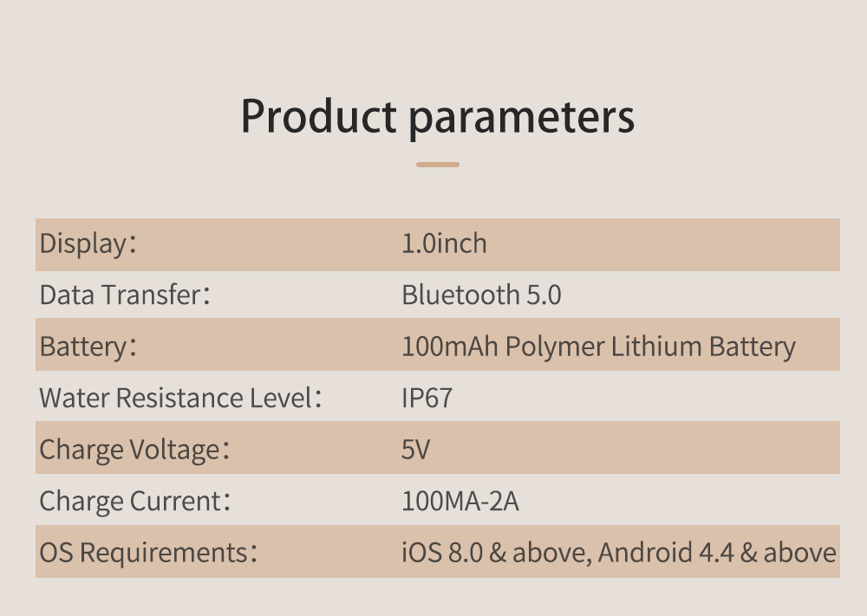Click the 100mAh Polymer Lithium Battery text
Screen dimensions: 867x616
click(x=598, y=347)
